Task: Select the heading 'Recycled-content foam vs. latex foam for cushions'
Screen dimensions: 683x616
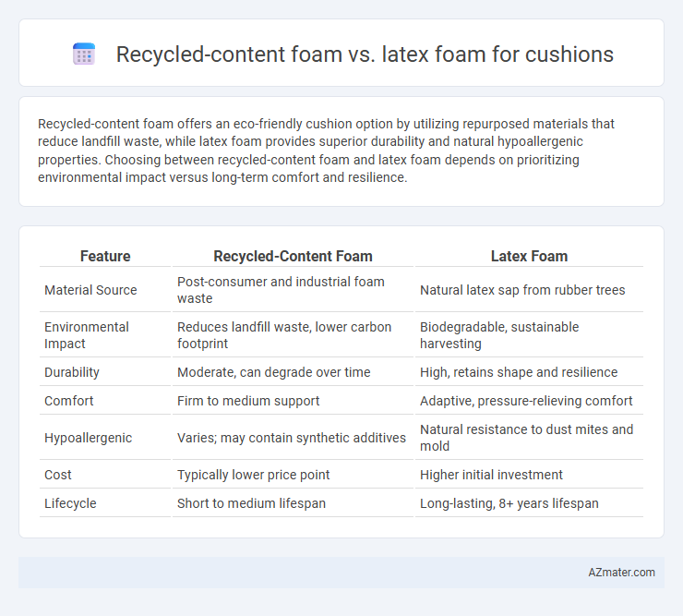Action: [365, 54]
